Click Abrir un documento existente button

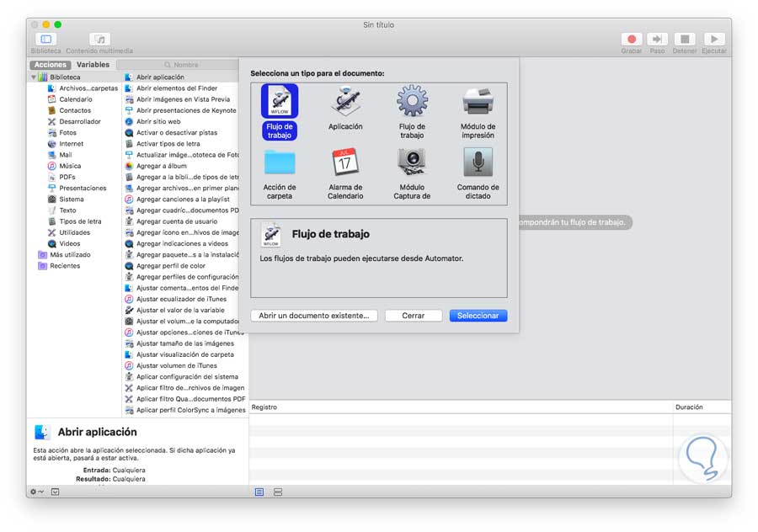point(314,316)
